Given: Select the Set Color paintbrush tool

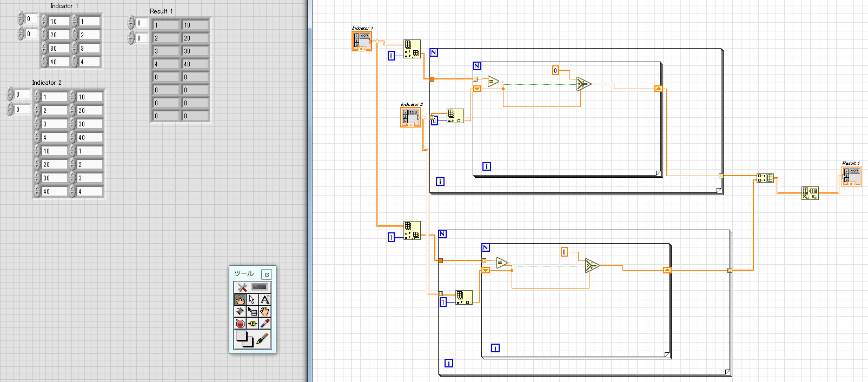Looking at the screenshot, I should (x=262, y=339).
